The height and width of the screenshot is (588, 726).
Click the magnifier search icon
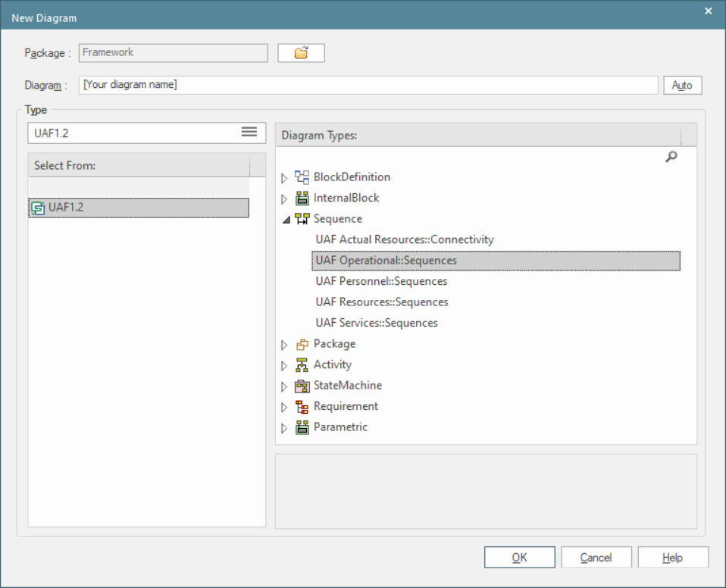[670, 157]
